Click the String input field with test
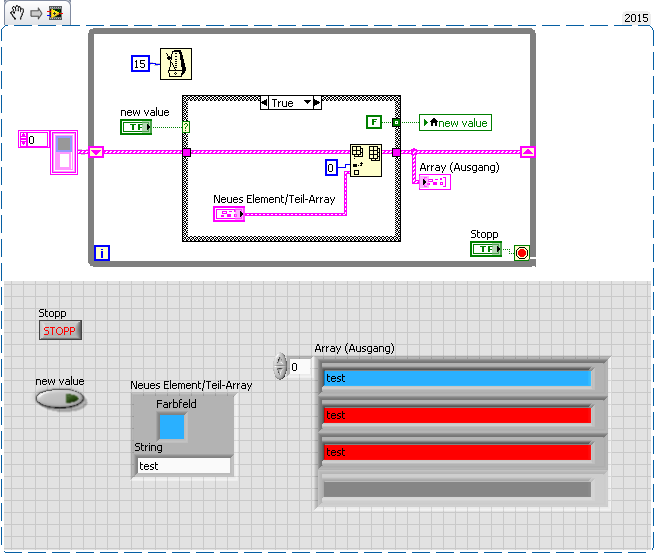655x554 pixels. coord(184,466)
